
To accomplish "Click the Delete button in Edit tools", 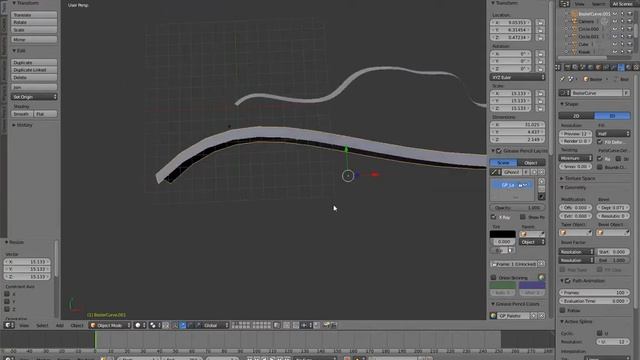I will pos(34,77).
